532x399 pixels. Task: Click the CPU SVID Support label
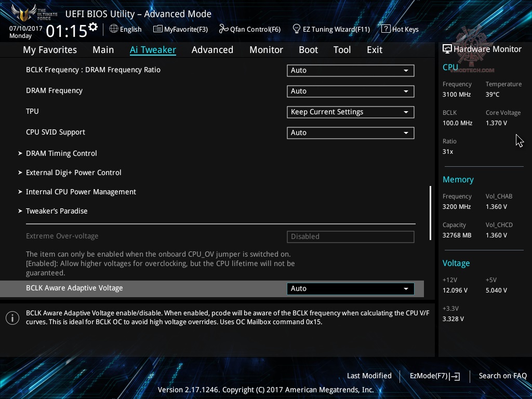pyautogui.click(x=55, y=132)
